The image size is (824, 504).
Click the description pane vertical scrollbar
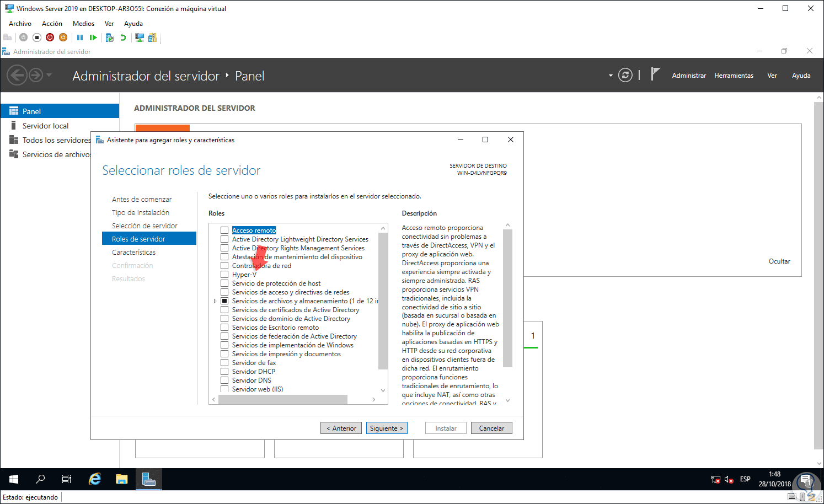pyautogui.click(x=508, y=298)
